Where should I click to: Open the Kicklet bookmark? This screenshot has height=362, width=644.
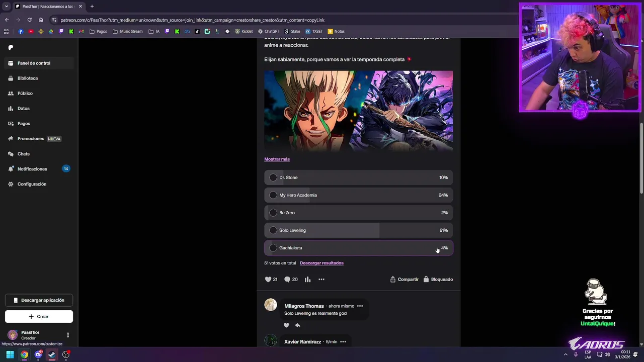pos(244,31)
